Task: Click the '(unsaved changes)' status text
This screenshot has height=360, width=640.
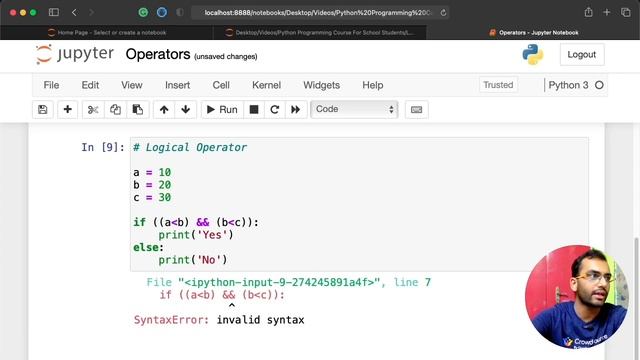Action: pyautogui.click(x=226, y=57)
